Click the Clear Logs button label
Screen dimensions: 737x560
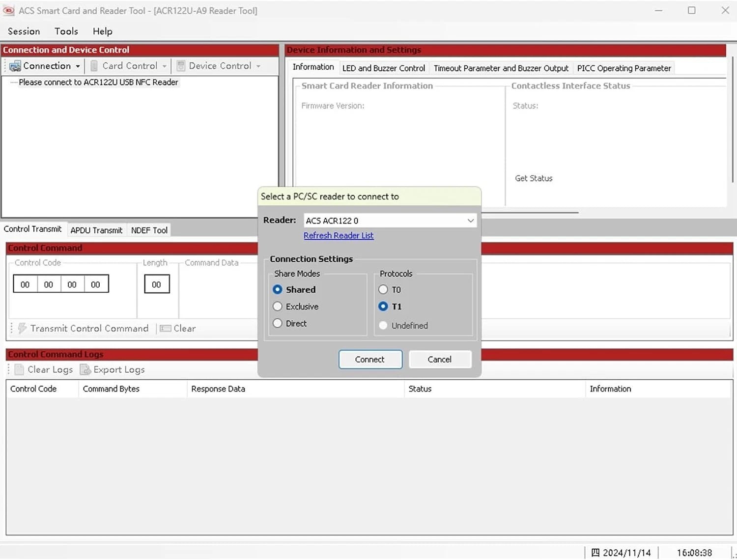(x=50, y=369)
